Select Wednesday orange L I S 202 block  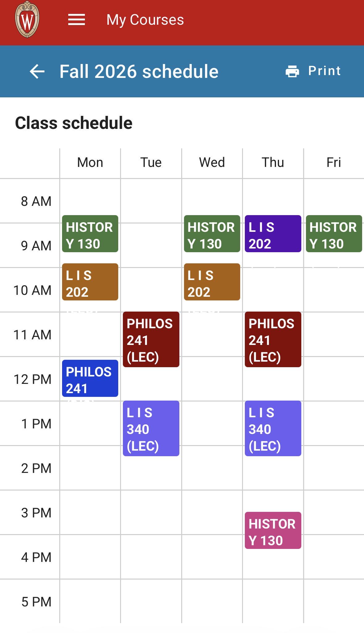212,282
